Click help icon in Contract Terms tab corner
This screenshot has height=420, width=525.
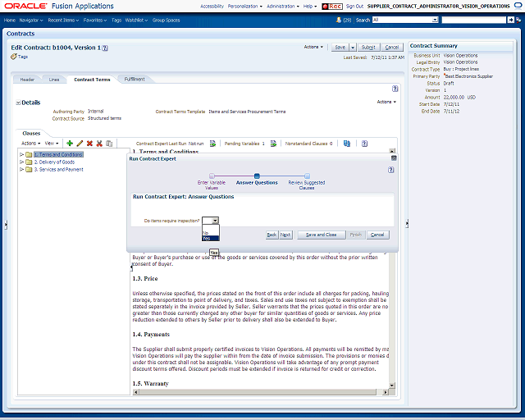395,89
